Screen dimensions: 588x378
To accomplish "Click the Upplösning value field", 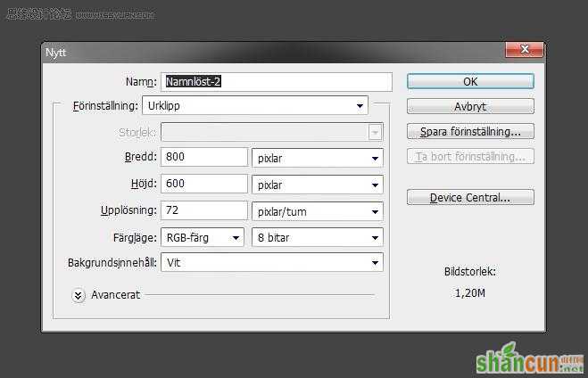I will (x=204, y=210).
